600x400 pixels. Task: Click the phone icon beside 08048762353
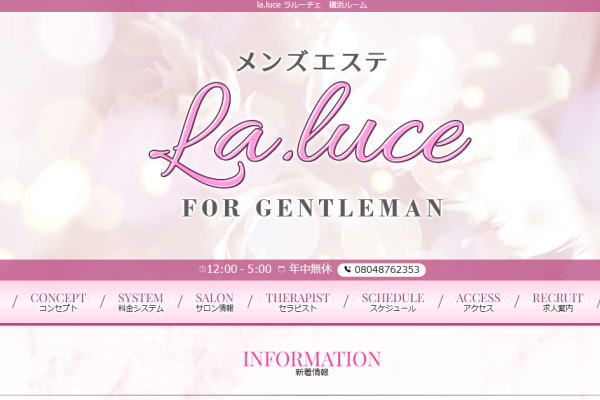[x=347, y=269]
